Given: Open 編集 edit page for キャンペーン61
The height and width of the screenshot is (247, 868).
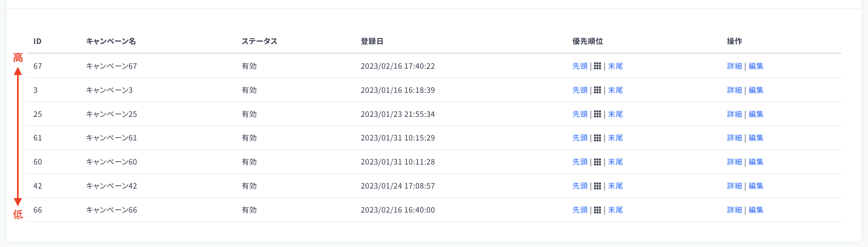Looking at the screenshot, I should [756, 138].
